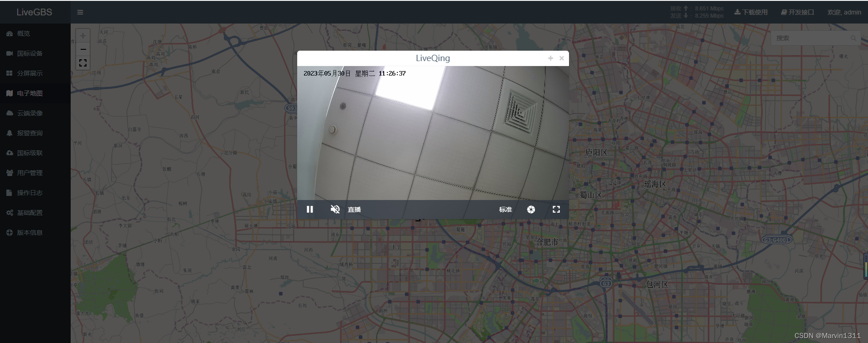868x343 pixels.
Task: Click the 包河区 map label
Action: click(657, 284)
